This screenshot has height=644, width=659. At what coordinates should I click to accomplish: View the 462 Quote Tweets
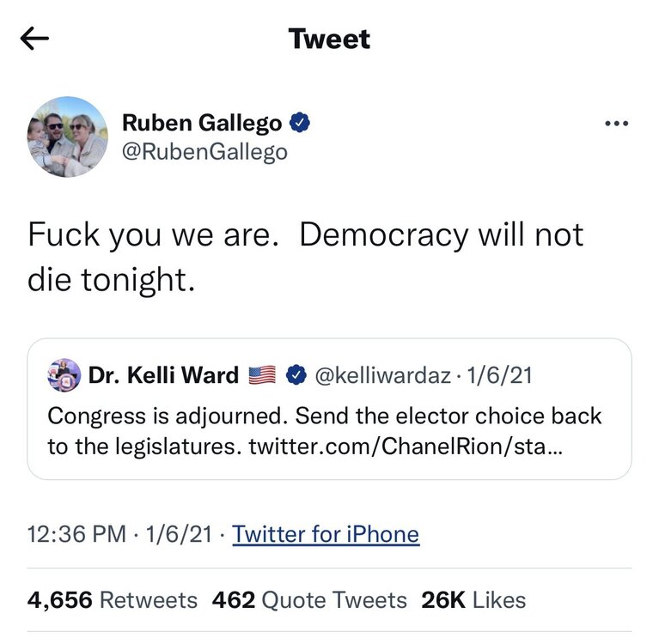[x=309, y=599]
